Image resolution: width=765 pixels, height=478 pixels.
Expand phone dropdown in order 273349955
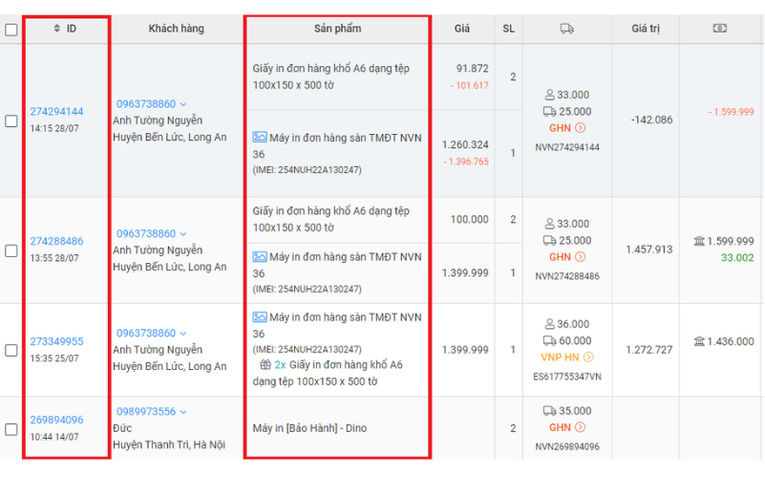click(183, 333)
